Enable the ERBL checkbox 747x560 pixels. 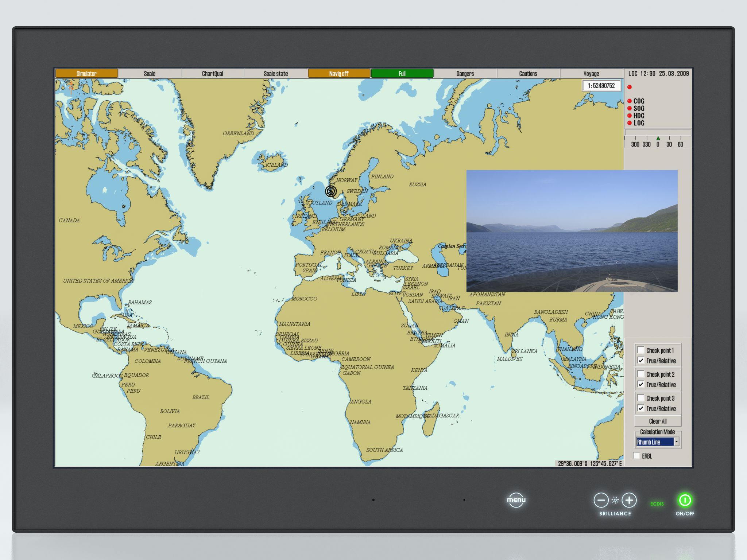pos(637,455)
